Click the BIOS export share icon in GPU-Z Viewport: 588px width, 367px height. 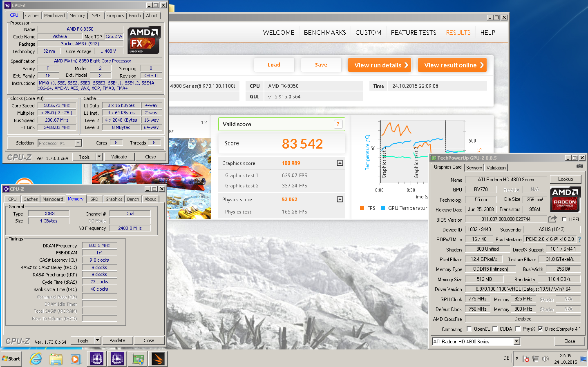[x=552, y=219]
